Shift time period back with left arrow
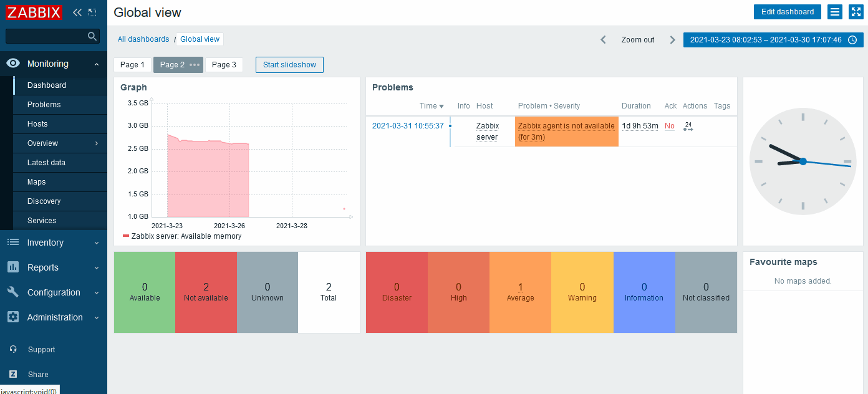The image size is (868, 394). (x=603, y=40)
